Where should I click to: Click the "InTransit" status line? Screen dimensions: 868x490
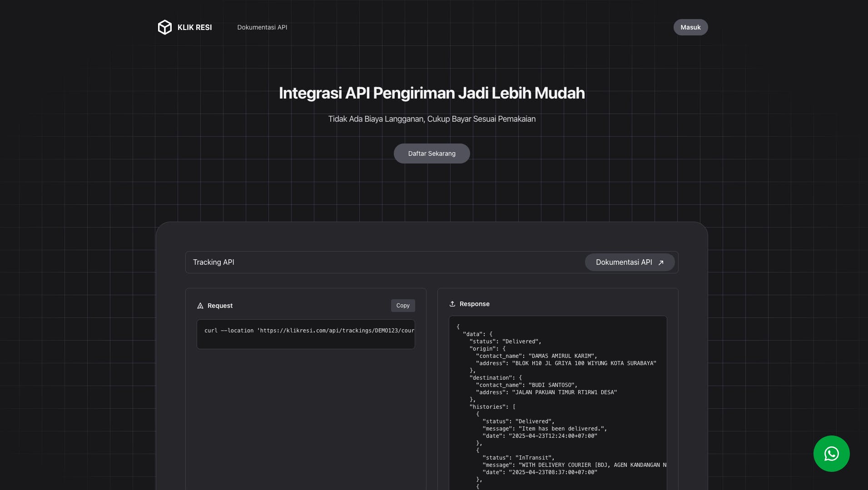(x=518, y=458)
